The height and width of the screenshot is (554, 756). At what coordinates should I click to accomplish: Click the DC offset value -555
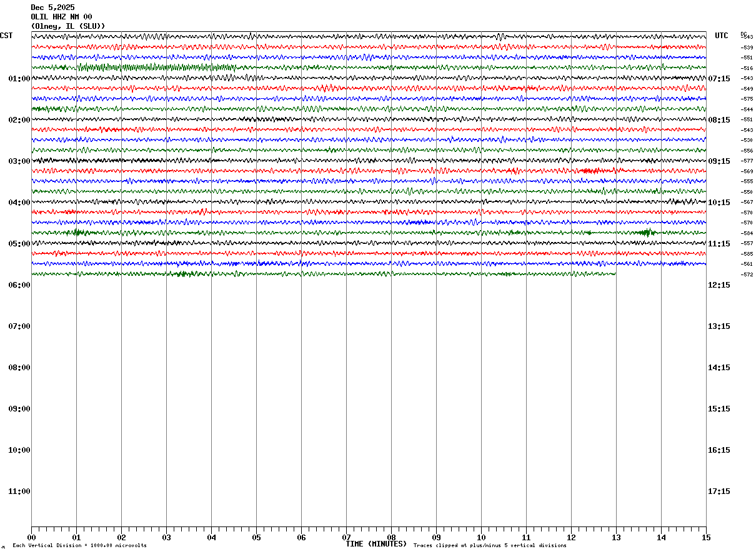[x=747, y=181]
